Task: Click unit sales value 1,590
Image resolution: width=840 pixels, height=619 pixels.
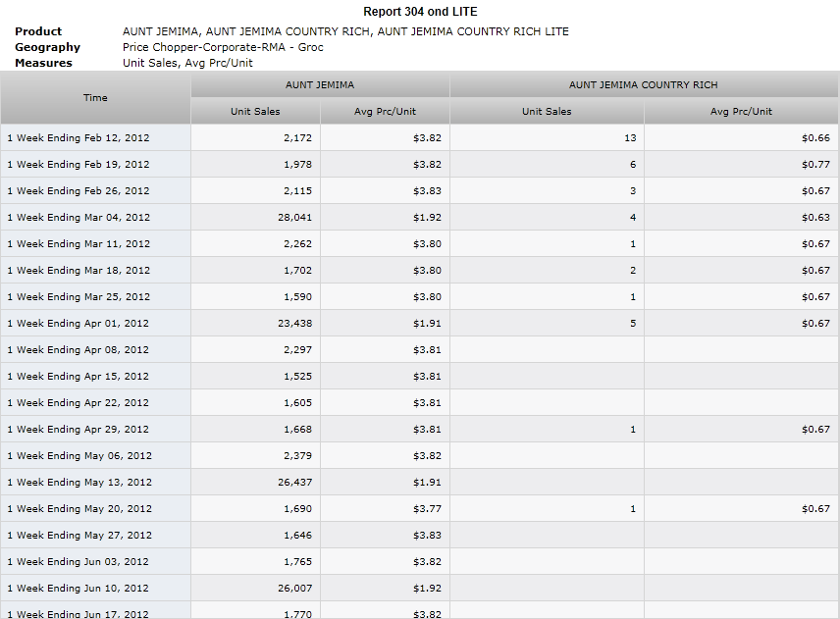Action: pos(297,297)
